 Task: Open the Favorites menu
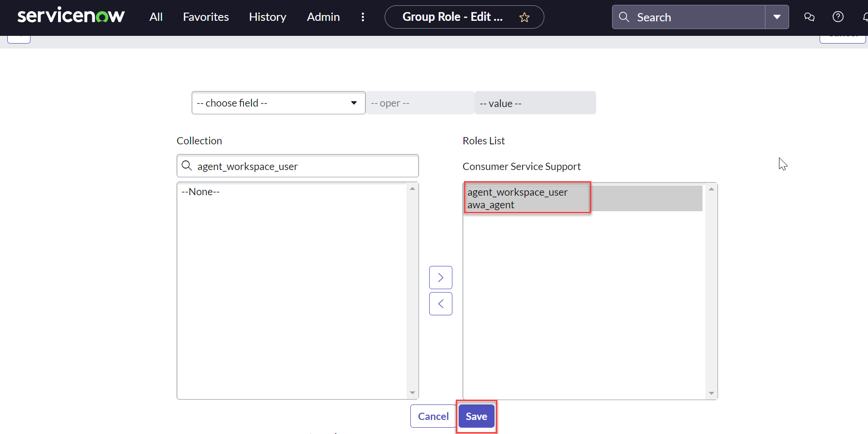click(206, 17)
